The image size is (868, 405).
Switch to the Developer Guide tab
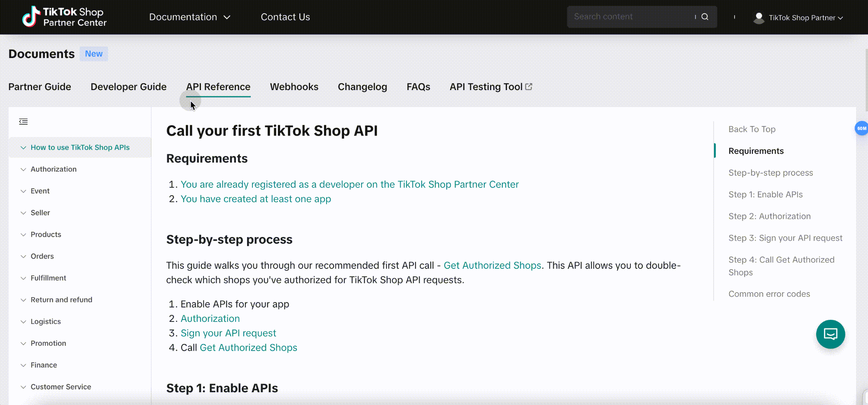pyautogui.click(x=128, y=87)
